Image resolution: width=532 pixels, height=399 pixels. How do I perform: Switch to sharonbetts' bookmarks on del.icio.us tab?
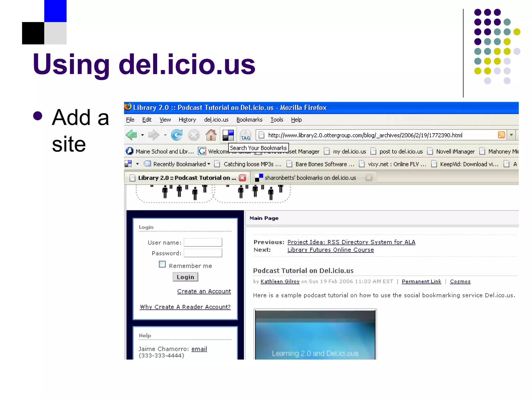pos(313,178)
